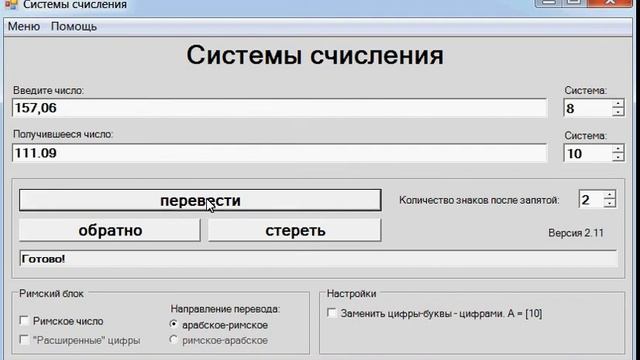Click the перевести button
640x360 pixels.
200,200
